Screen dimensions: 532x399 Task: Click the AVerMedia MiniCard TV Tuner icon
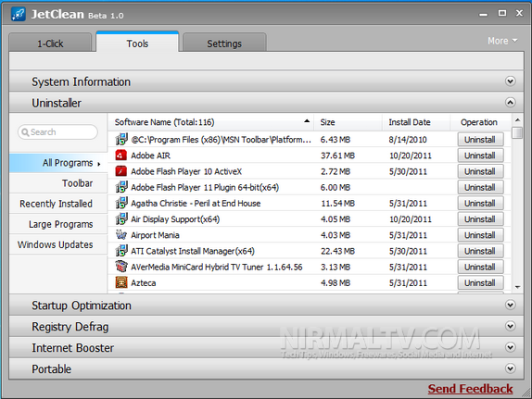click(x=121, y=267)
